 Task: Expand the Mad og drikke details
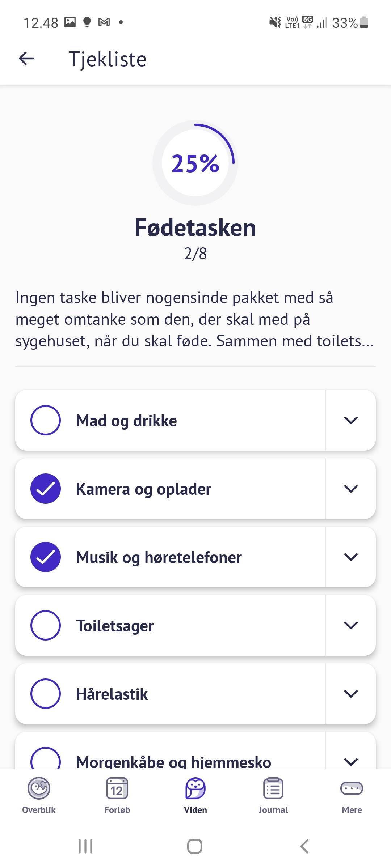(x=350, y=420)
